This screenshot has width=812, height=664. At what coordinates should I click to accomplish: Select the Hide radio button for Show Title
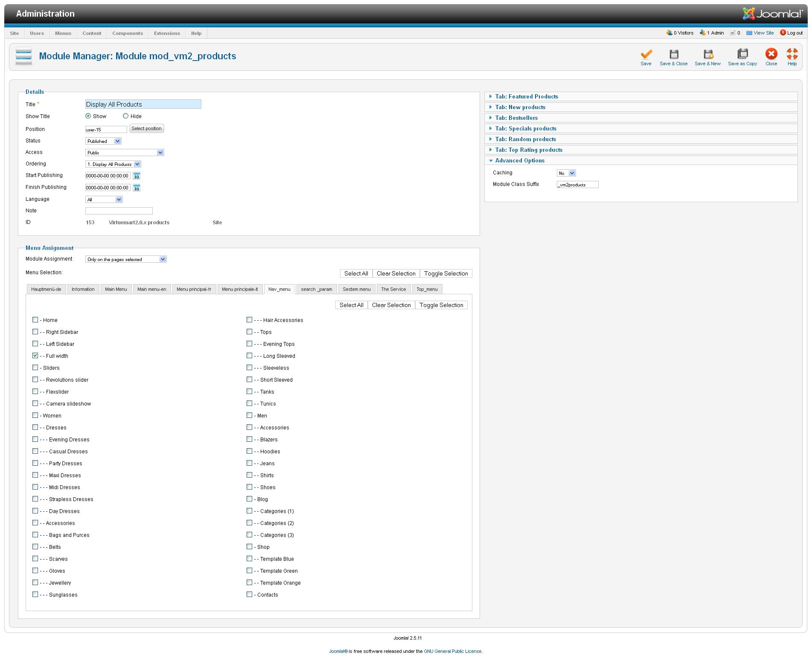125,116
